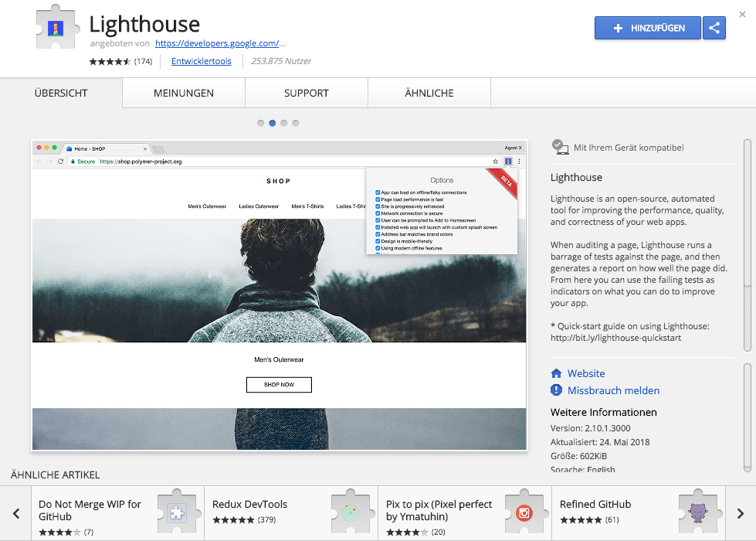Click the 'Version: 2.10.1.3000' text
Viewport: 756px width, 541px height.
(590, 428)
